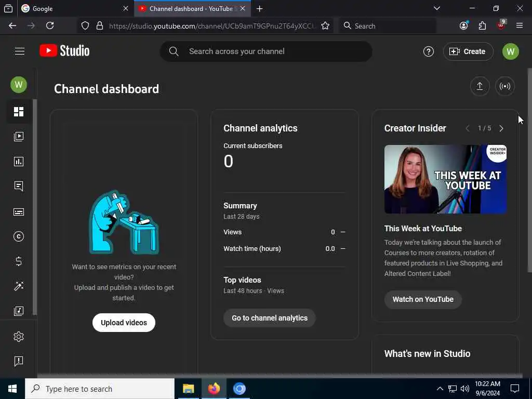Open the Firefox application menu
This screenshot has width=532, height=399.
pos(520,26)
